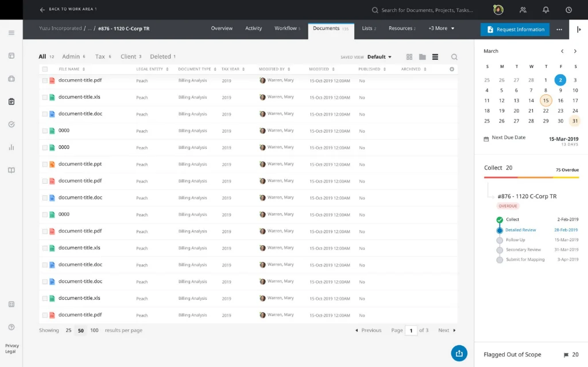Screen dimensions: 588x367
Task: Check the third 0000 row checkbox
Action: point(45,215)
